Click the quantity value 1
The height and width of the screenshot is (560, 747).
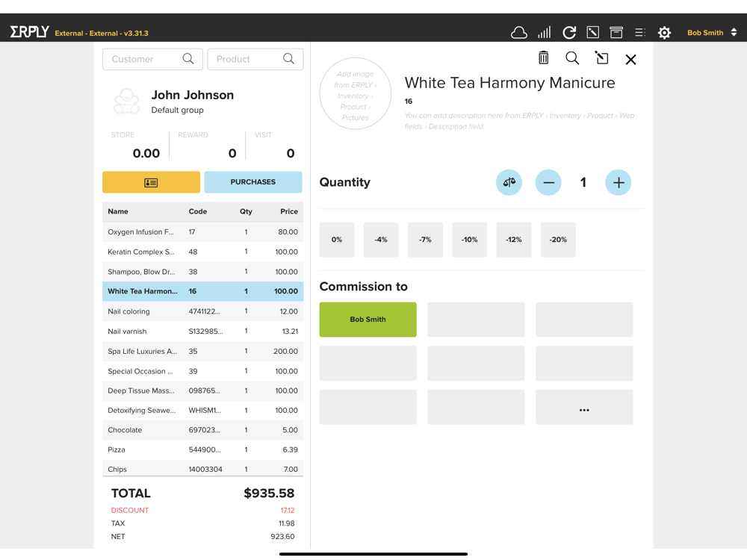tap(583, 182)
